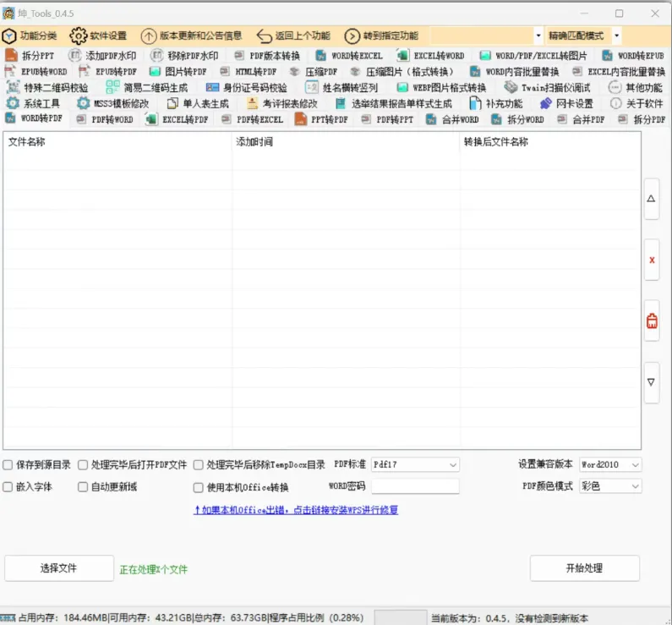The height and width of the screenshot is (625, 672).
Task: Open WEBP图片格式转换 tool
Action: (441, 87)
